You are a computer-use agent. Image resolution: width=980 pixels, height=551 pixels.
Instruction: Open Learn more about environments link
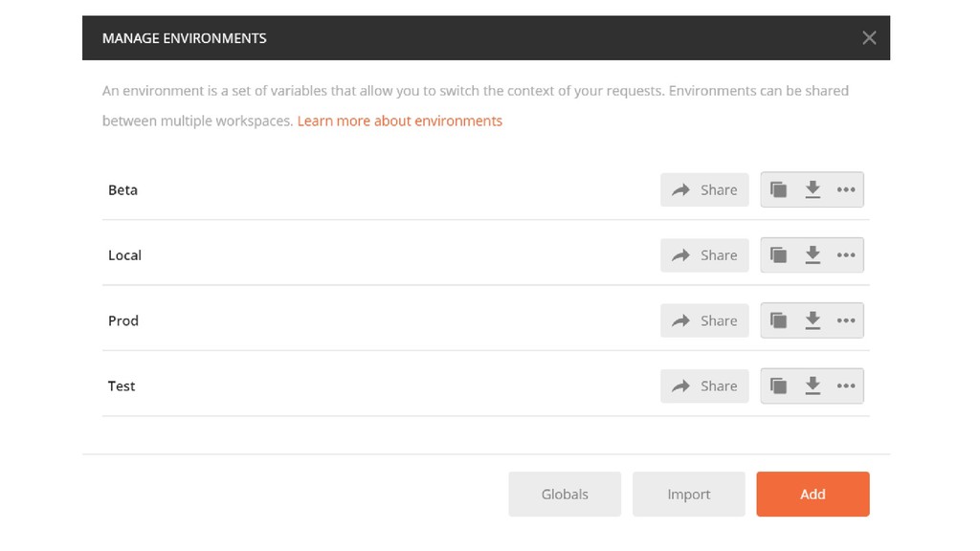pyautogui.click(x=399, y=121)
